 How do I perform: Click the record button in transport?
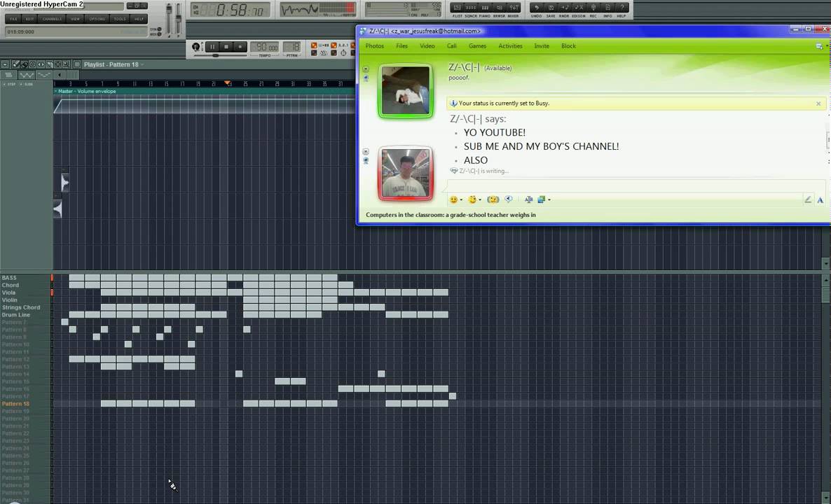(240, 47)
